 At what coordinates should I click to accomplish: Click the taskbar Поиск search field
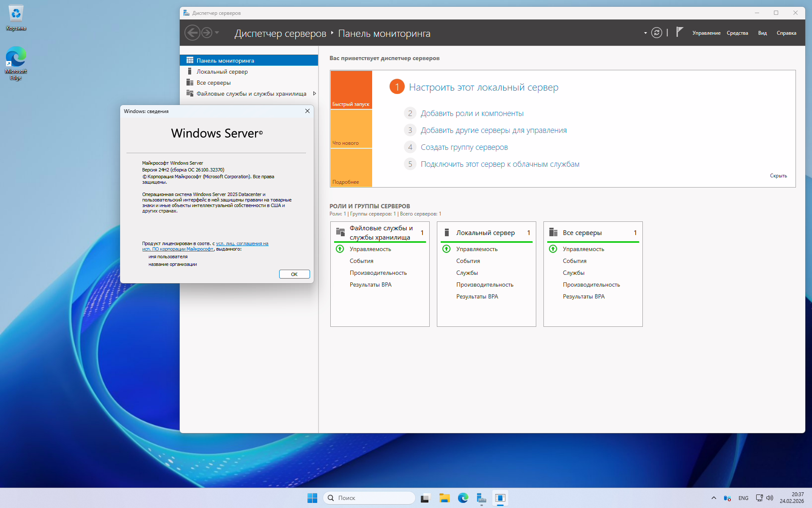tap(369, 498)
